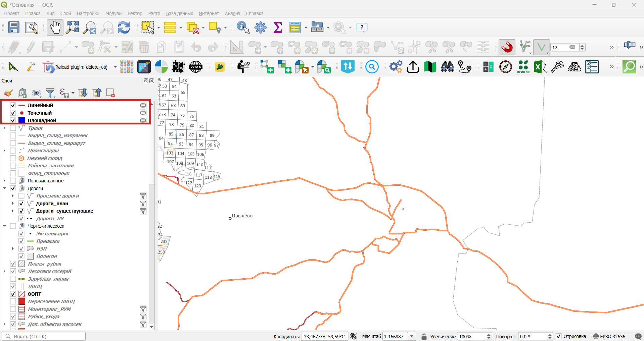This screenshot has height=341, width=644.
Task: Select the Measure ruler tool
Action: click(x=317, y=27)
